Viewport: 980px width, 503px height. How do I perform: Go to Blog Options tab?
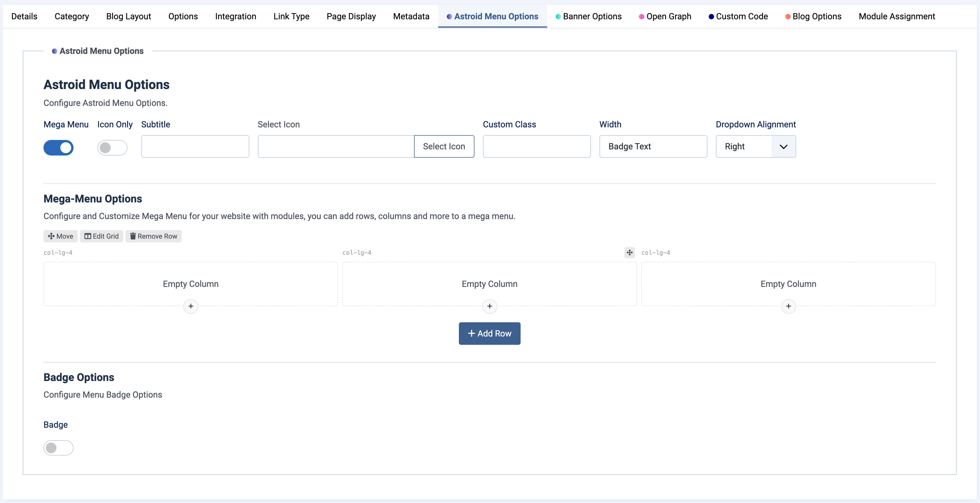[813, 16]
